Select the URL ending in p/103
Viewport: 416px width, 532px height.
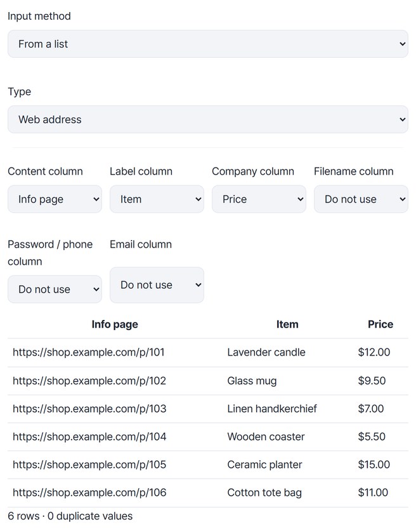(x=89, y=408)
